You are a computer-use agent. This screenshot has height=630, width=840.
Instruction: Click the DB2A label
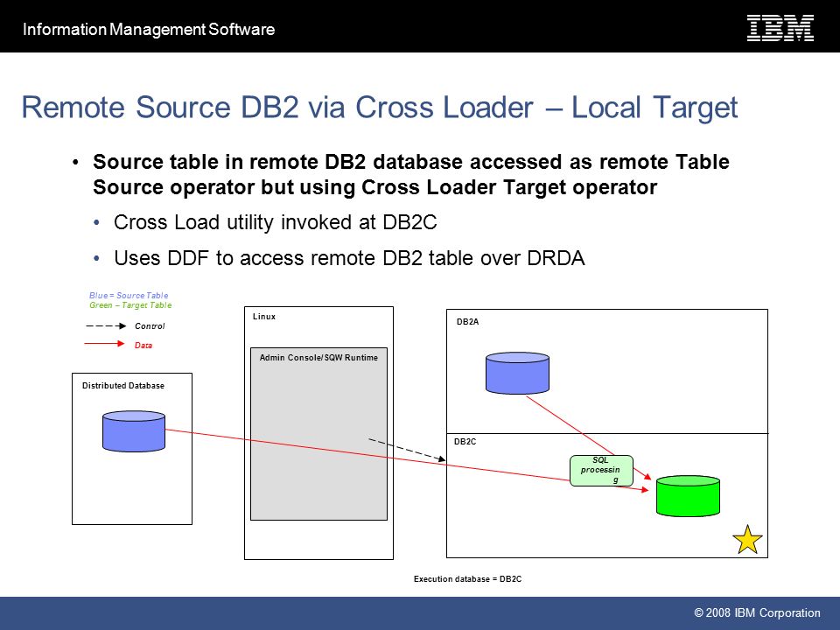pyautogui.click(x=467, y=322)
